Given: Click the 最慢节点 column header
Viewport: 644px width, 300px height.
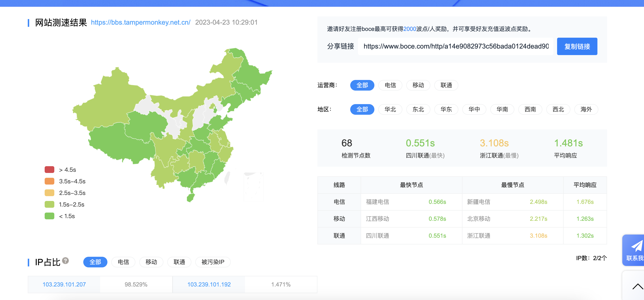Looking at the screenshot, I should [512, 185].
